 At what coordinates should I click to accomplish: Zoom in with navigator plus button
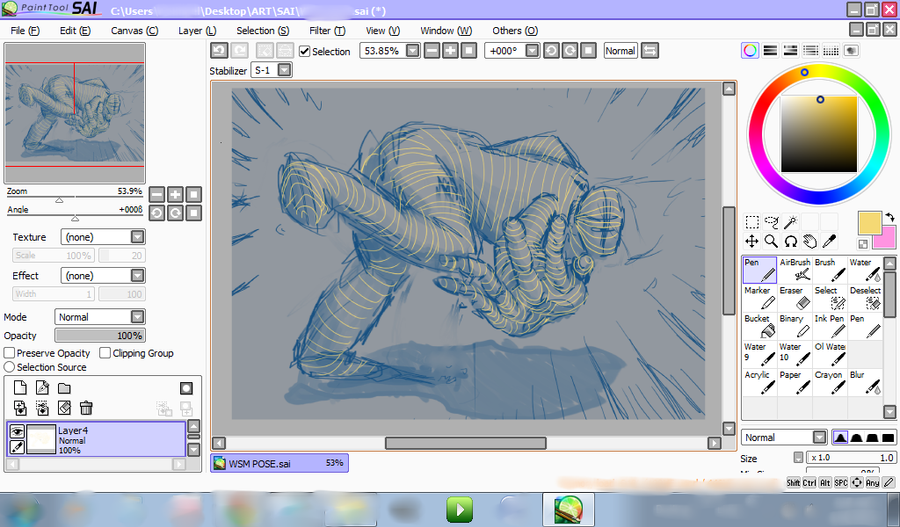(x=175, y=195)
